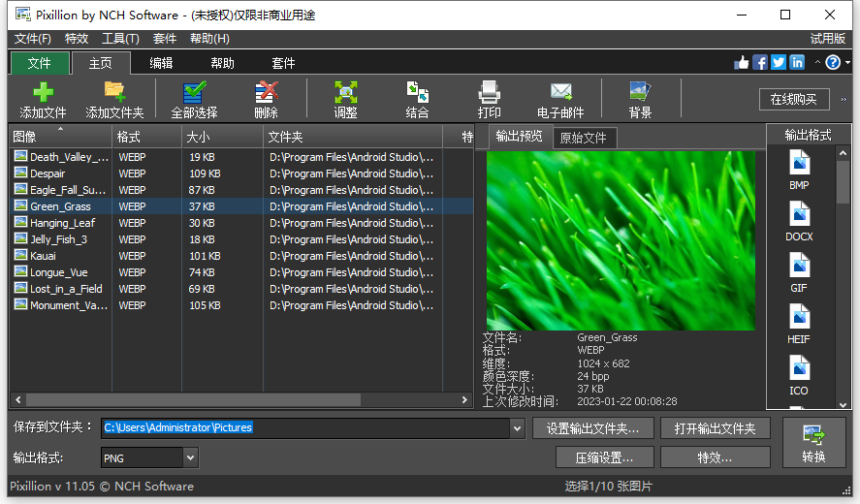Click the 在线购买 button
The width and height of the screenshot is (860, 504).
click(x=794, y=99)
